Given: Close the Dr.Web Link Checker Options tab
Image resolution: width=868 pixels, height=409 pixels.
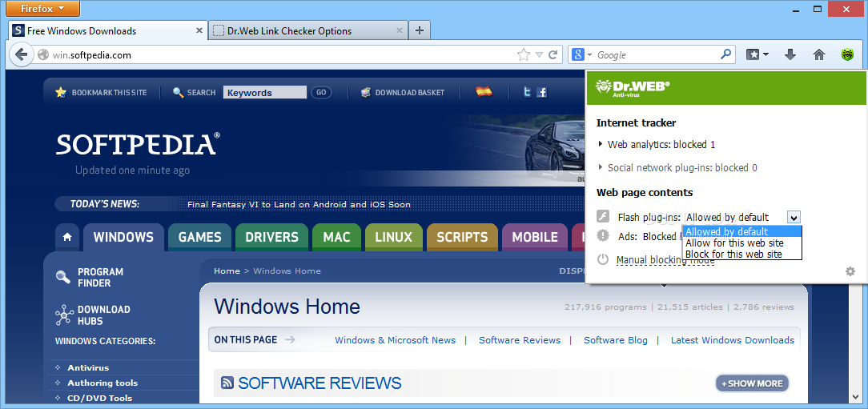Looking at the screenshot, I should (399, 30).
